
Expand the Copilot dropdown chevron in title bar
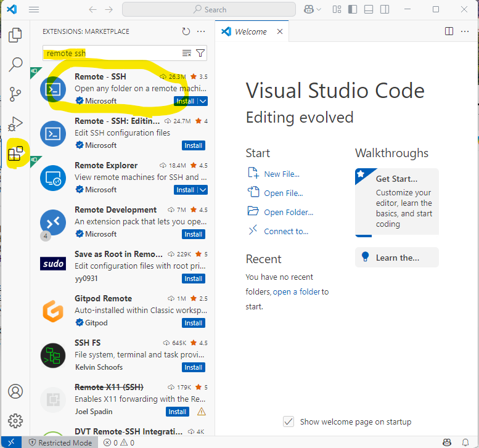319,10
